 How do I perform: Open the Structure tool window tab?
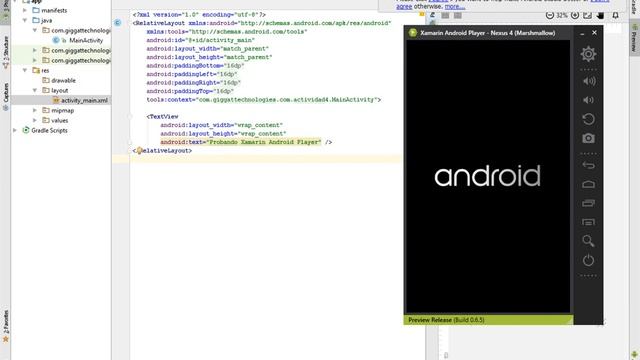click(5, 51)
